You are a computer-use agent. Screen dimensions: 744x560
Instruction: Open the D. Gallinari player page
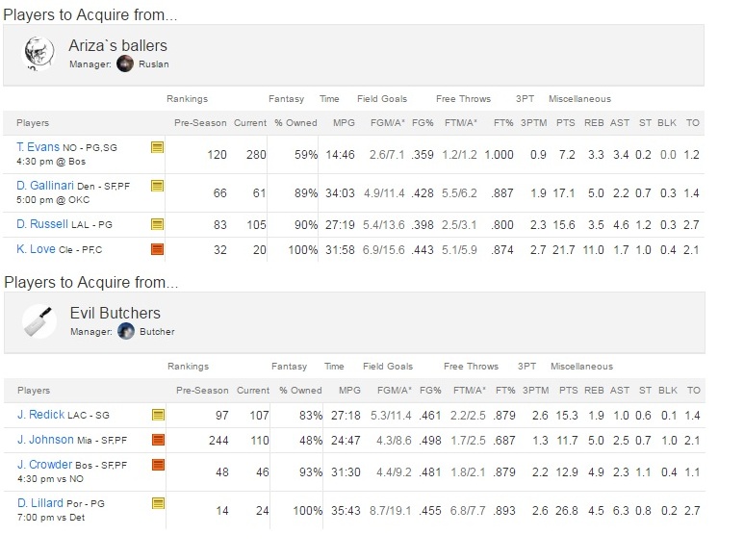tap(45, 186)
